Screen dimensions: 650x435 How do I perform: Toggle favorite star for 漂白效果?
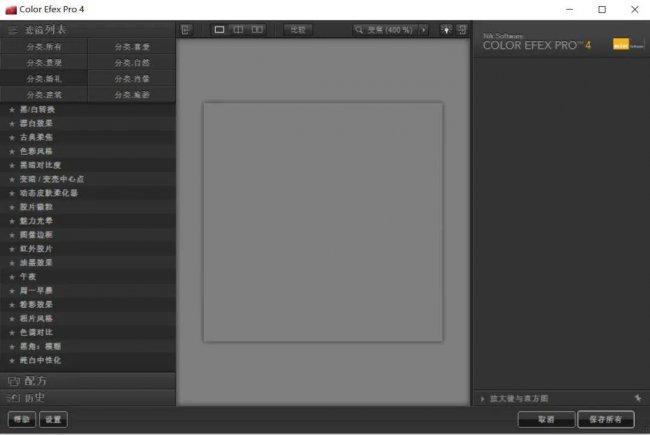[x=12, y=124]
